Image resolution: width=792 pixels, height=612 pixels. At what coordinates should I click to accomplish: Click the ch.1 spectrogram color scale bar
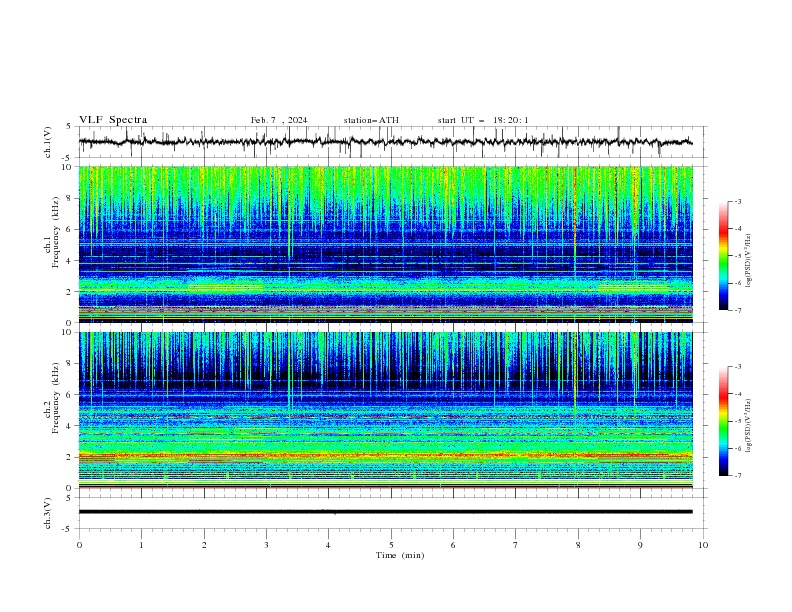point(723,256)
